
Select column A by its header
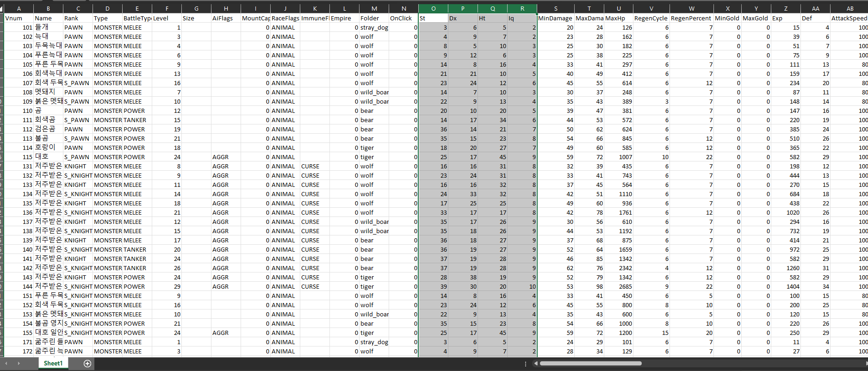[19, 9]
